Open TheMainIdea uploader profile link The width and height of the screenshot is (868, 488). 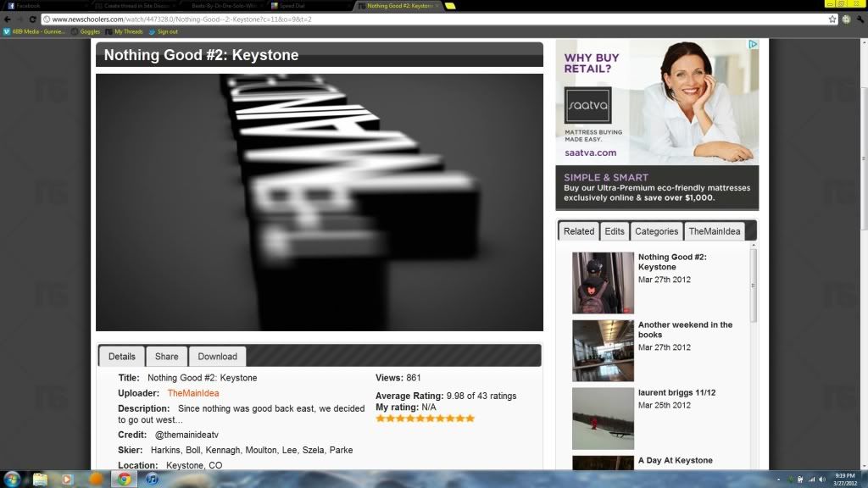(x=193, y=393)
